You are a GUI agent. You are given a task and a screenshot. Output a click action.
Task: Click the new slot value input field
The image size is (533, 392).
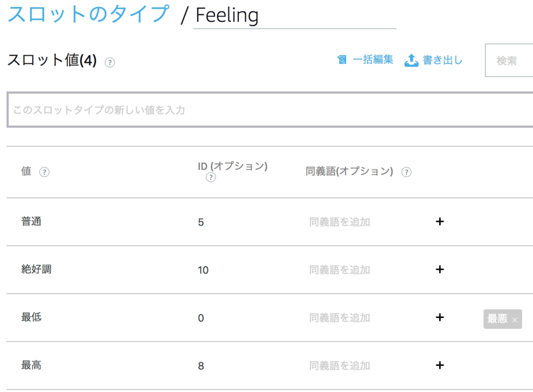click(270, 110)
